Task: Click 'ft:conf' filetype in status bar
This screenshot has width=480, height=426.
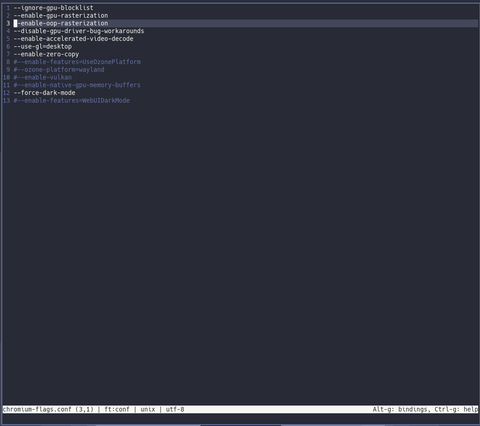Action: (117, 409)
